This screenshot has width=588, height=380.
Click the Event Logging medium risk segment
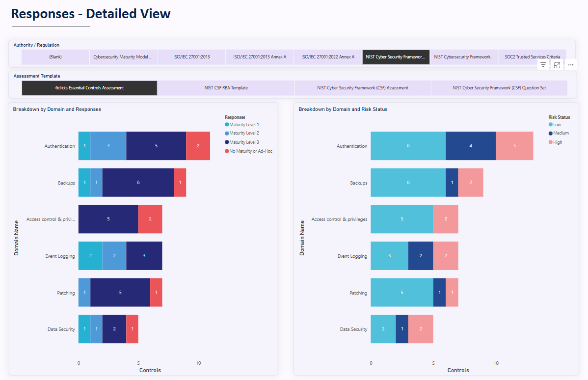click(420, 255)
